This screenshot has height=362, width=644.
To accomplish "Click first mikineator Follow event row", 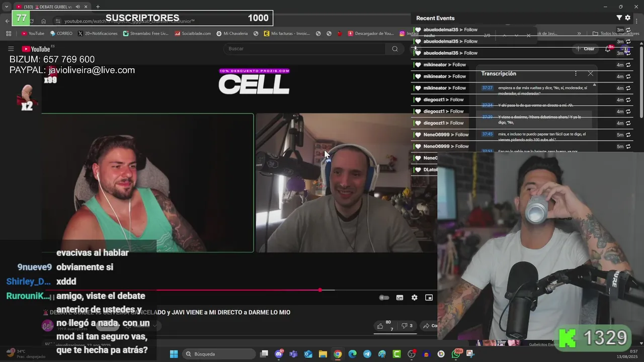I will (x=522, y=65).
